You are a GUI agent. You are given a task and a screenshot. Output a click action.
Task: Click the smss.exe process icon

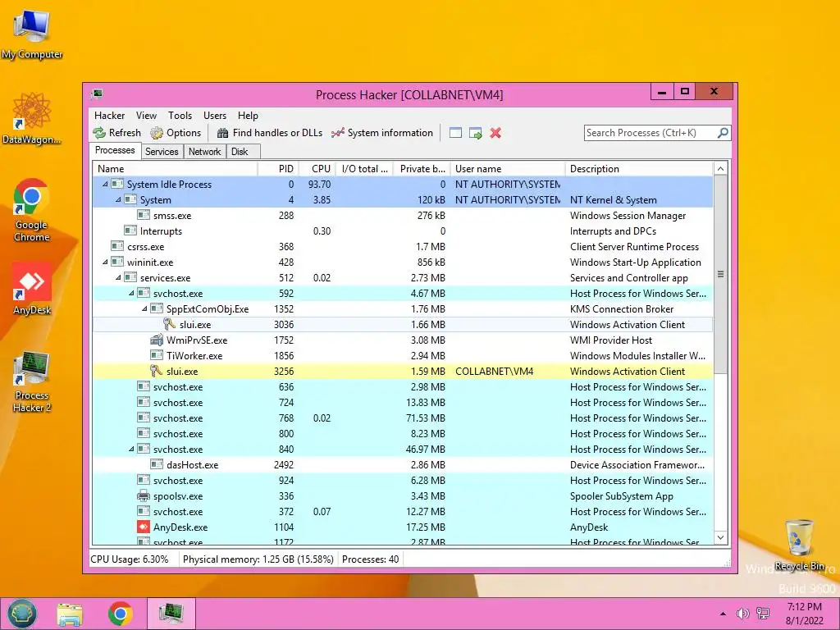click(x=143, y=215)
